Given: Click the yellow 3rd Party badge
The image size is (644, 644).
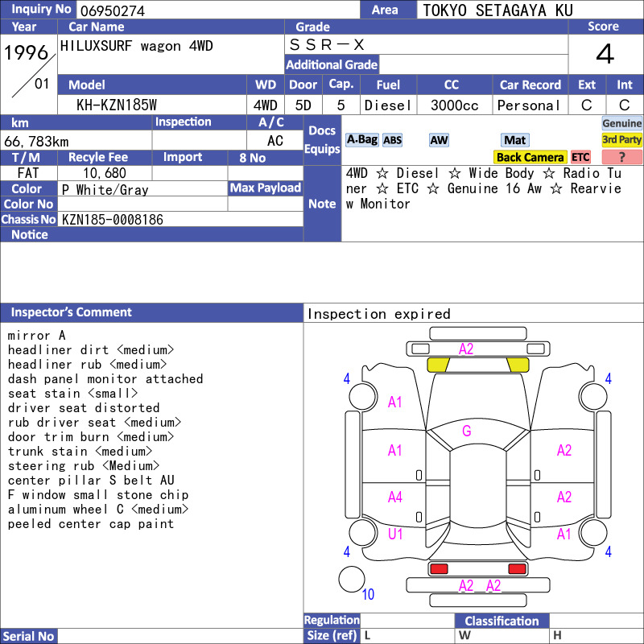Looking at the screenshot, I should (x=621, y=140).
